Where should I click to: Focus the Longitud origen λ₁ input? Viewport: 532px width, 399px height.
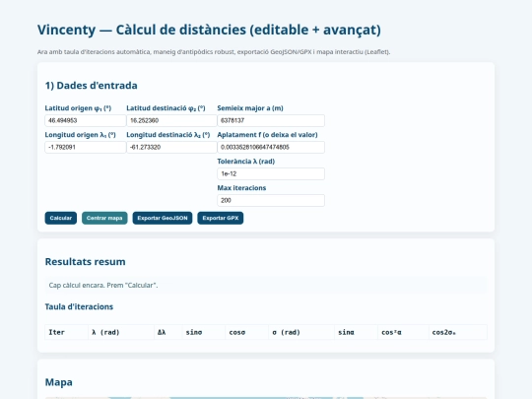85,147
